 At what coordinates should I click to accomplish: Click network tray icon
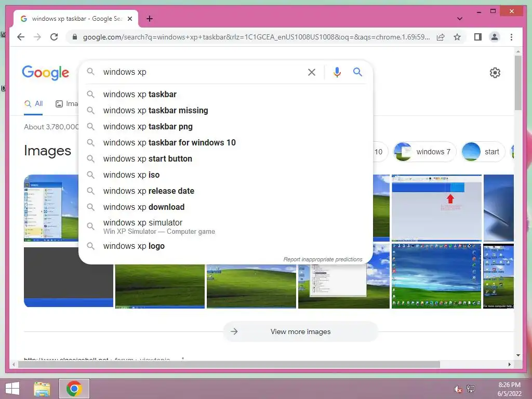click(471, 389)
